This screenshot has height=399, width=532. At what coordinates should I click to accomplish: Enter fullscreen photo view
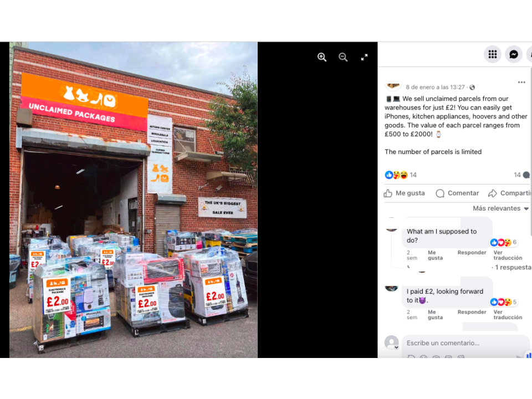(364, 57)
